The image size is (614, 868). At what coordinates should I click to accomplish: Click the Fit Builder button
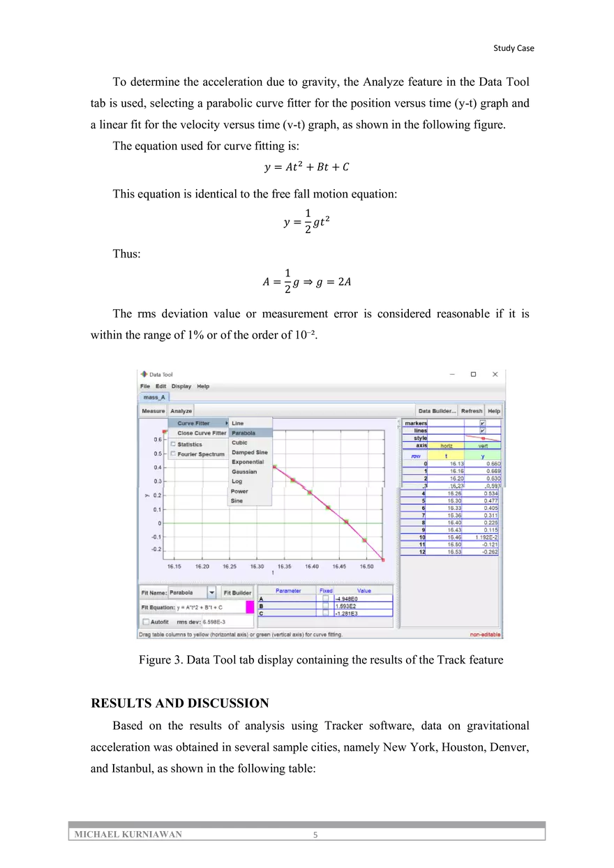pos(238,592)
